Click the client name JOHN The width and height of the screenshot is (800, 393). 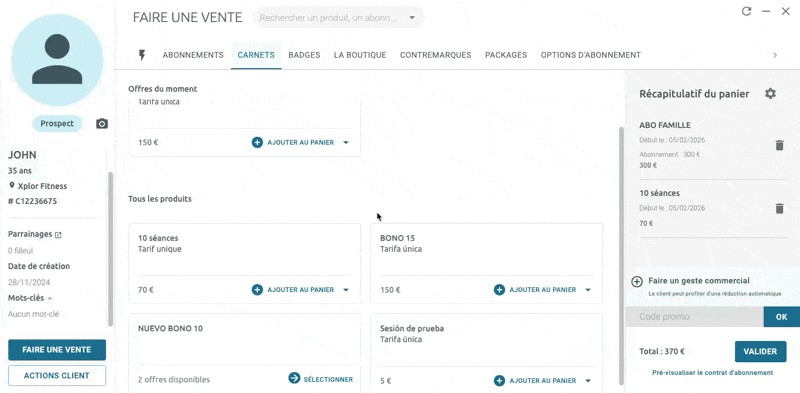(22, 155)
